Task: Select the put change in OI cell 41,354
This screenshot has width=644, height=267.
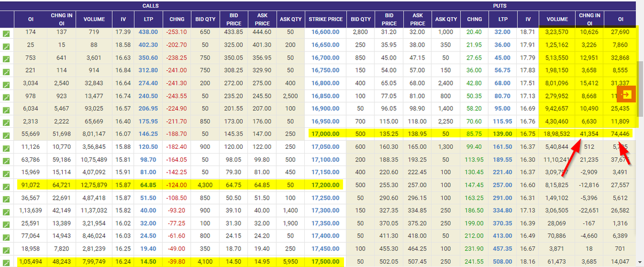Action: tap(589, 134)
